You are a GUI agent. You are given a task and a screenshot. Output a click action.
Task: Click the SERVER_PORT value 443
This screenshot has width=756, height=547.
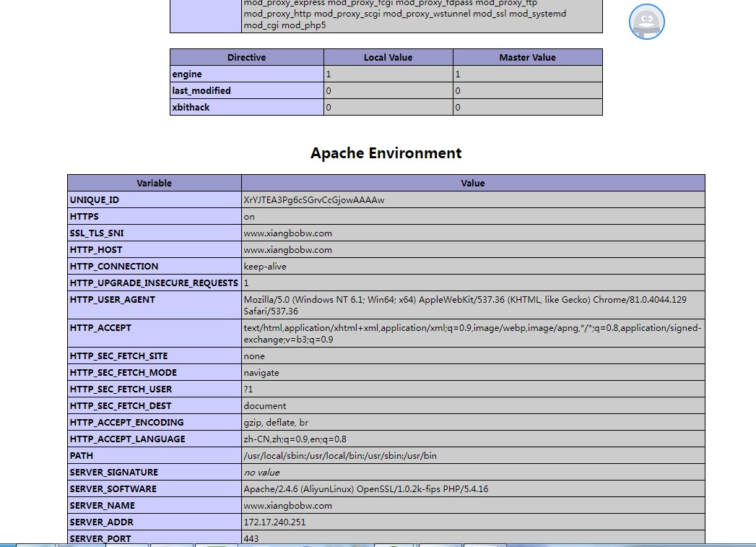coord(251,539)
